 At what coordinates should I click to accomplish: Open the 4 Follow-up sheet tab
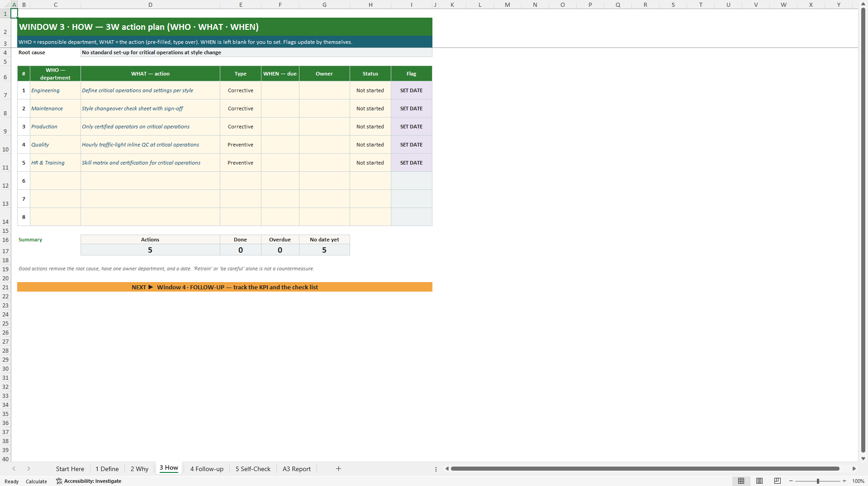coord(207,469)
